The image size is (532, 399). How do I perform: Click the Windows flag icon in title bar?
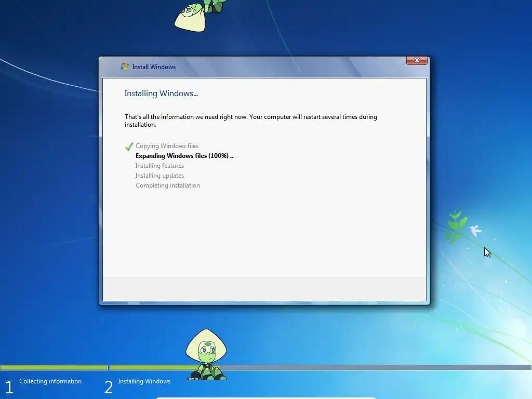pos(125,66)
